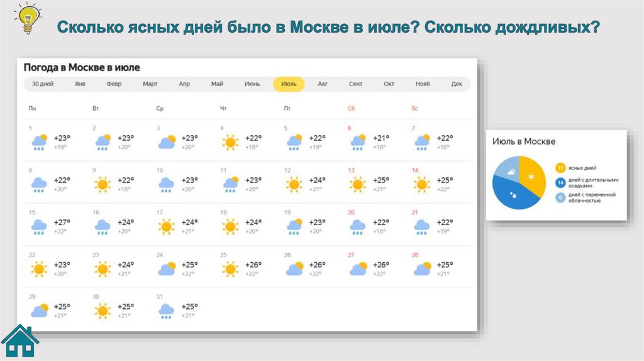The image size is (644, 361).
Task: Click the +26° temperature on July 25
Action: coord(253,265)
